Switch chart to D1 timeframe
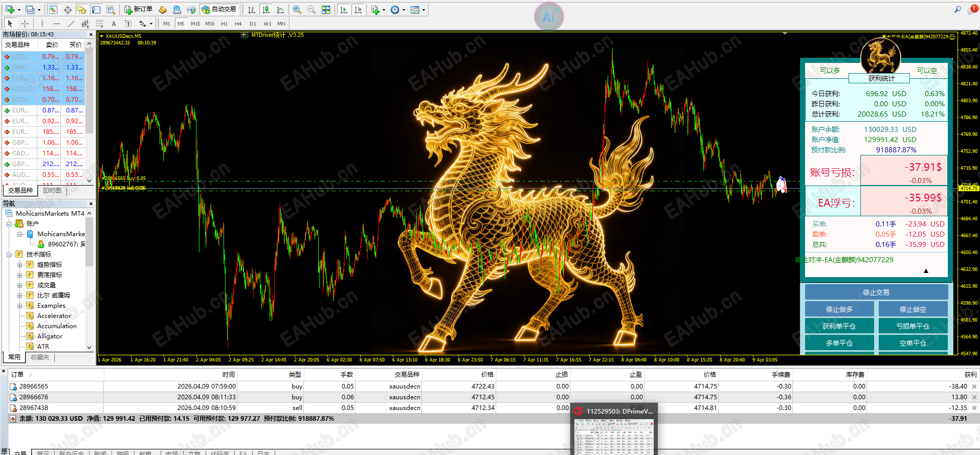980x455 pixels. 253,24
